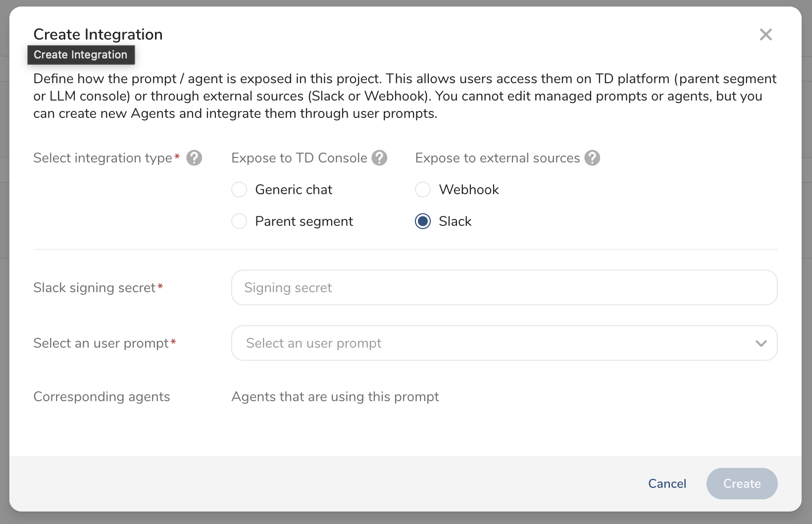Choose Parent segment integration type
The image size is (812, 524).
[x=239, y=221]
